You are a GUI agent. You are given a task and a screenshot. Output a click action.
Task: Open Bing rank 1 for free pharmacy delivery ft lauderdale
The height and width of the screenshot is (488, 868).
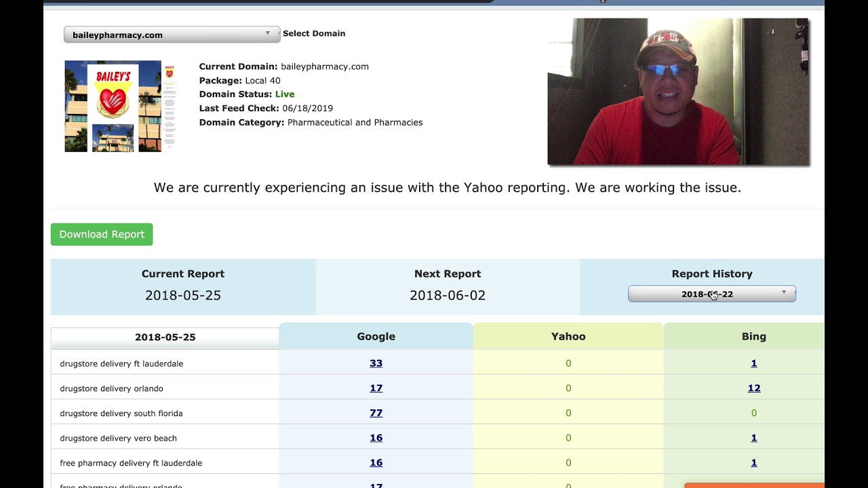[x=754, y=463]
